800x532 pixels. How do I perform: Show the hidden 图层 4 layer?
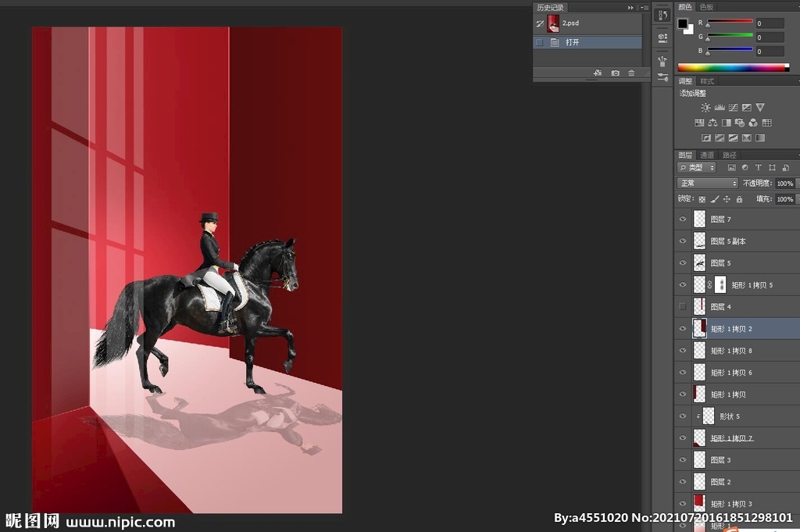coord(683,307)
